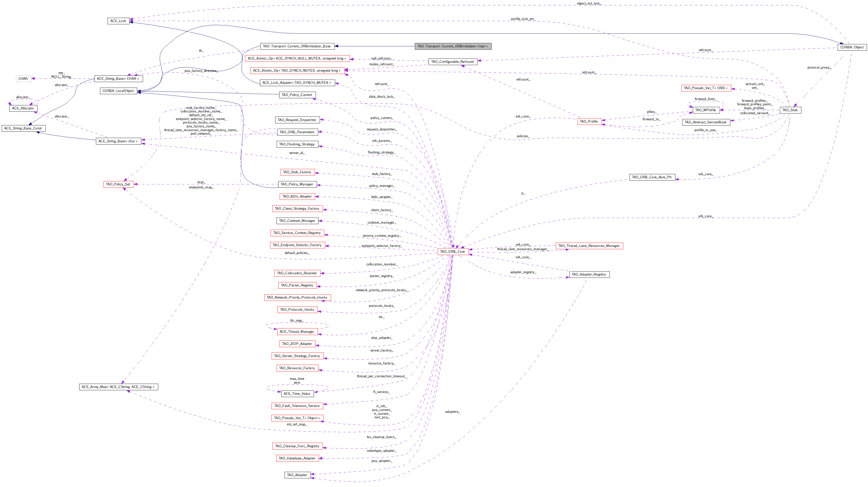The height and width of the screenshot is (487, 868).
Task: Select the ACE_Lock class box
Action: pyautogui.click(x=119, y=21)
